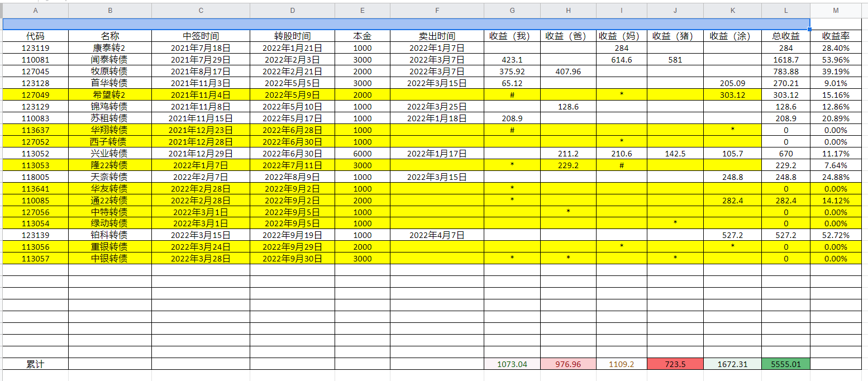Select column M header
This screenshot has height=381, width=868.
pyautogui.click(x=836, y=11)
